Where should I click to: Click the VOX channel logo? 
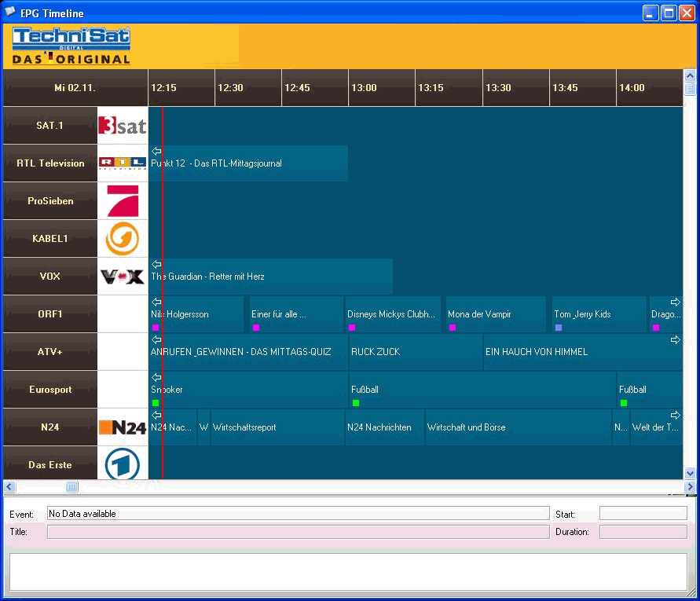point(123,277)
